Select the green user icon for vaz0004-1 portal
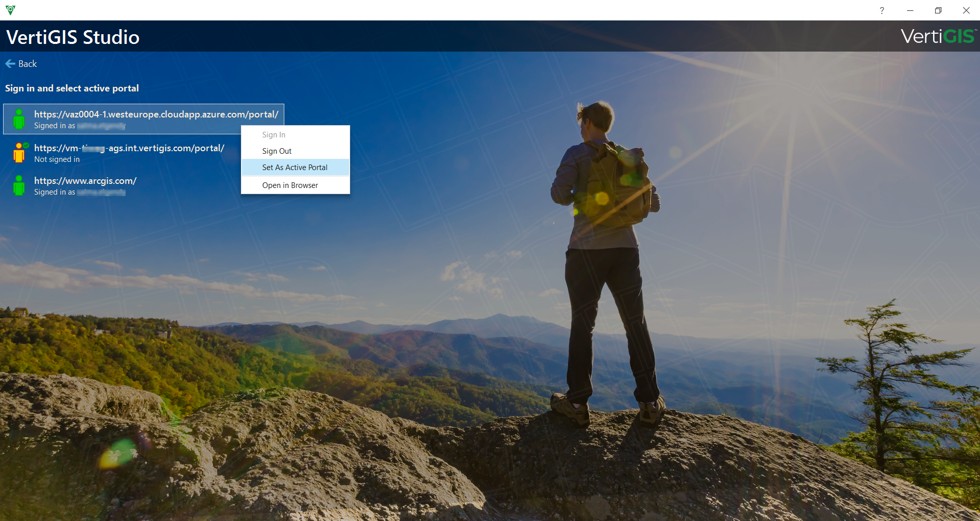Image resolution: width=980 pixels, height=521 pixels. 19,119
